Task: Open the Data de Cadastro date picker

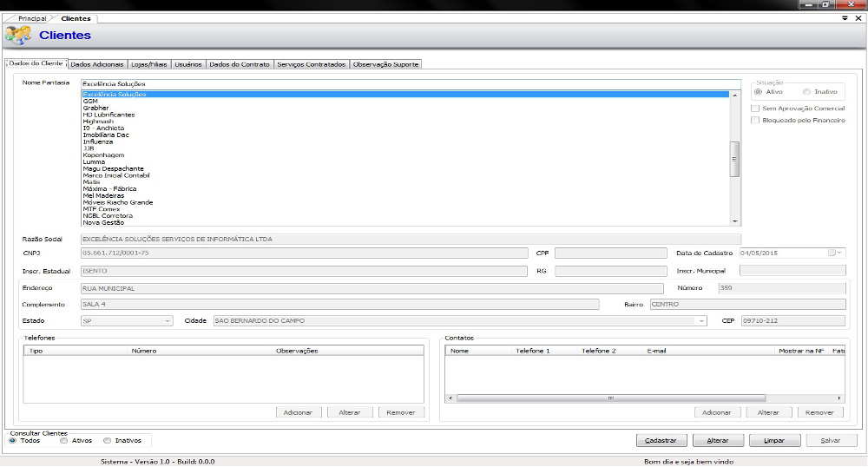Action: [839, 253]
